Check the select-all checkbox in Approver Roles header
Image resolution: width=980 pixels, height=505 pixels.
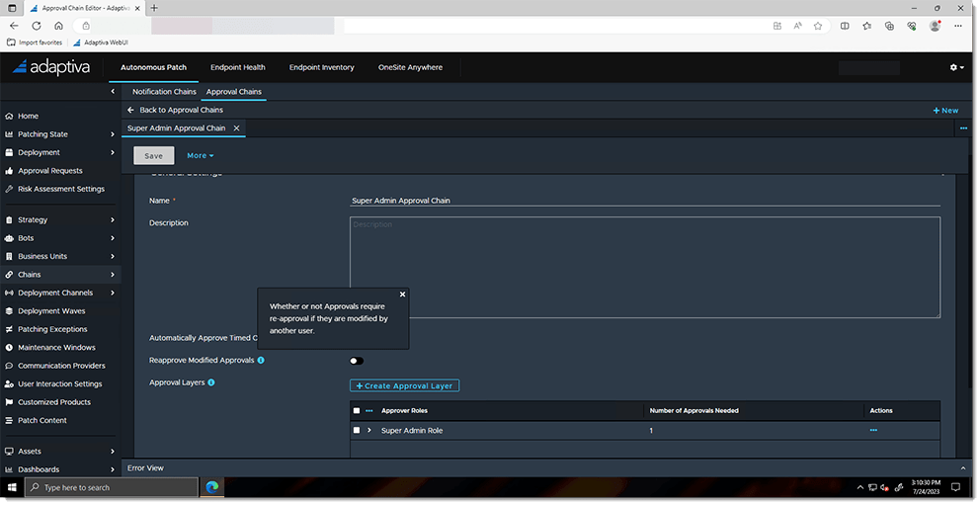(357, 411)
